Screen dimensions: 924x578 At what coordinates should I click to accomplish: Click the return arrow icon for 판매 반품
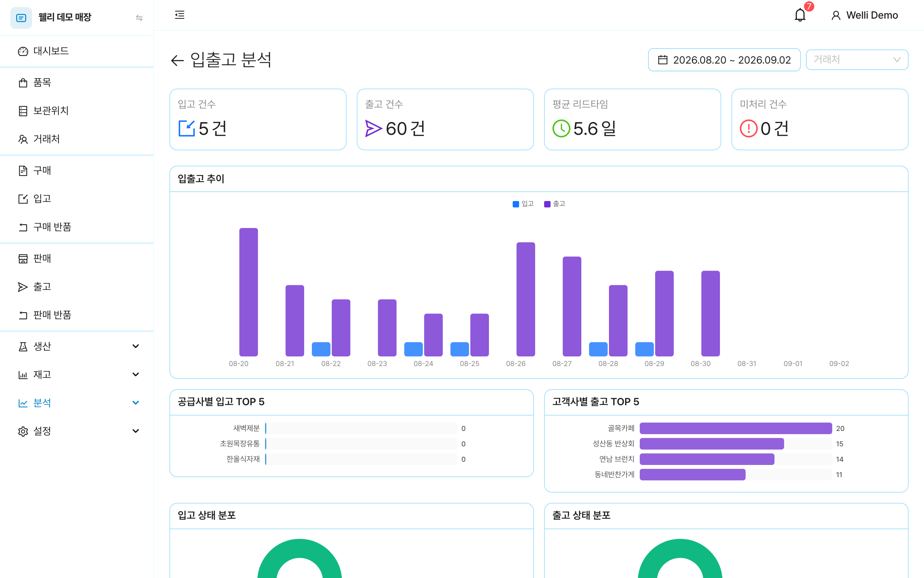(23, 315)
